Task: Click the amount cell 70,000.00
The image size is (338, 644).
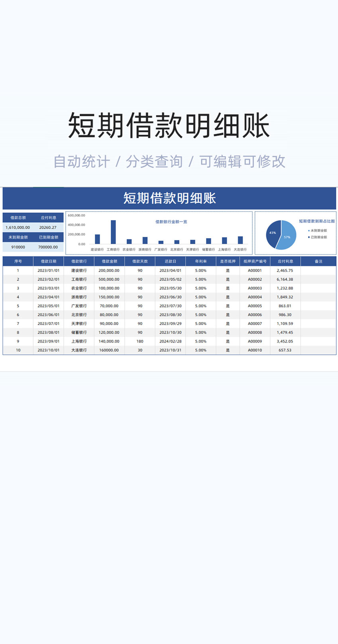Action: (109, 306)
